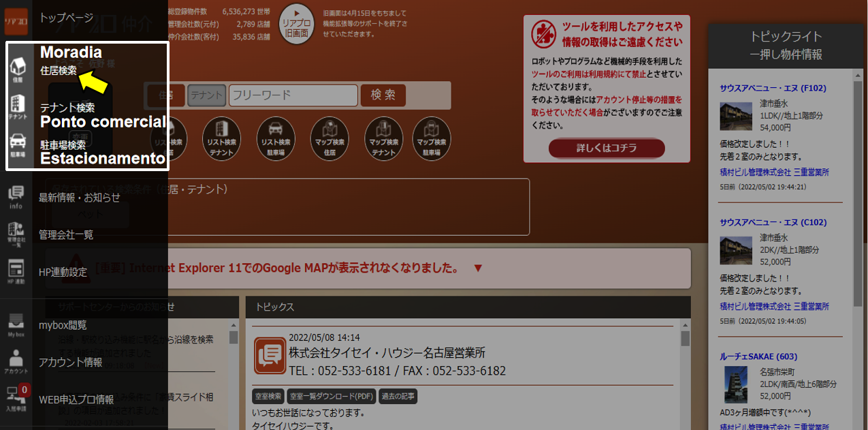Click the 詳しくはコチラ button
The height and width of the screenshot is (430, 868).
tap(607, 148)
